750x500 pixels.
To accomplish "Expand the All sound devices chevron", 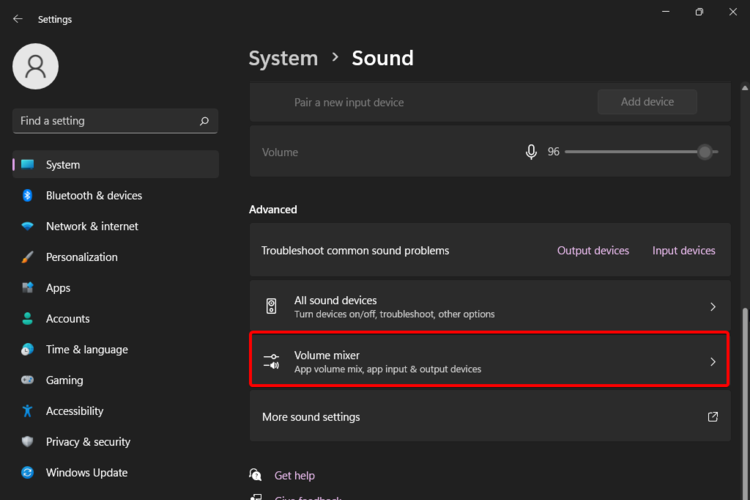I will (x=713, y=307).
